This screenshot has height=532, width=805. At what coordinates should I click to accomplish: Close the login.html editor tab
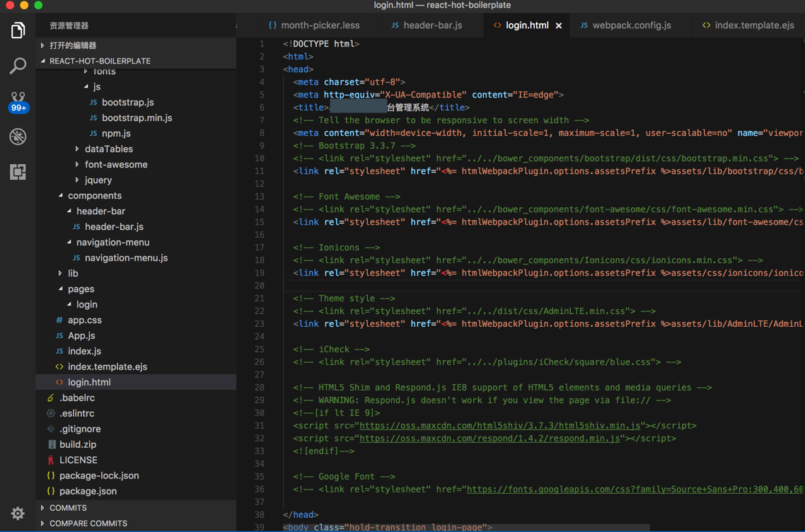point(559,25)
